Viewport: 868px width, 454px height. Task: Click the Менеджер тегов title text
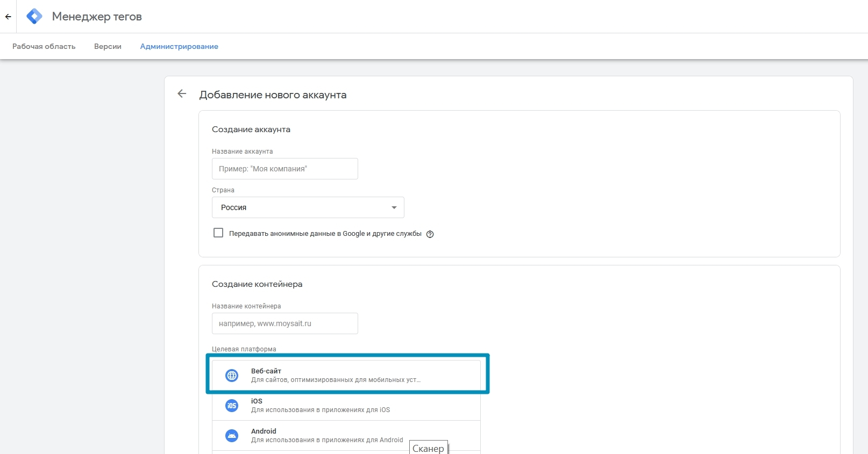click(x=97, y=17)
